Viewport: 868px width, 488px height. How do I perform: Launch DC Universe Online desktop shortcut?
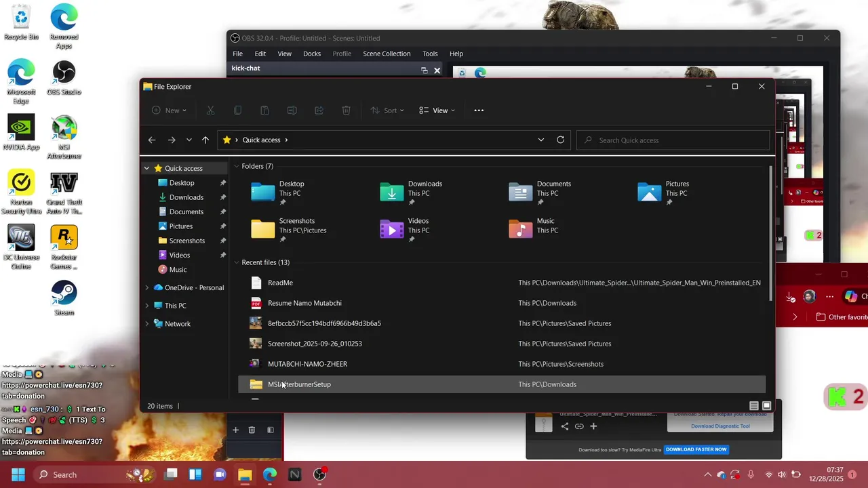[21, 247]
